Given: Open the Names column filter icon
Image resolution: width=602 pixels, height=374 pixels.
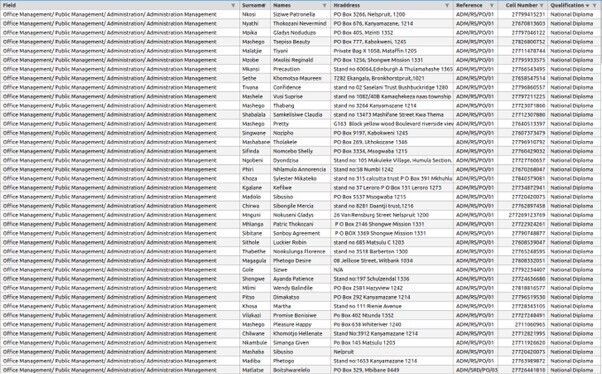Looking at the screenshot, I should click(324, 5).
